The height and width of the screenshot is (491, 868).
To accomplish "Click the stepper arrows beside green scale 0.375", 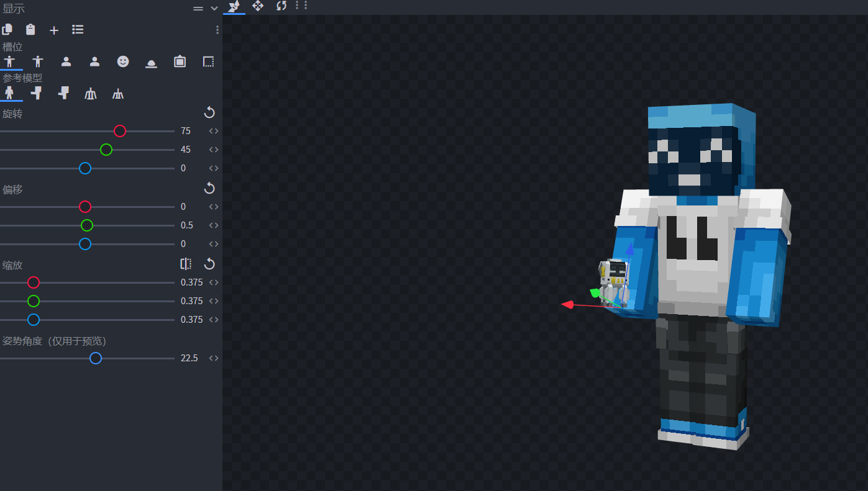I will pyautogui.click(x=214, y=301).
